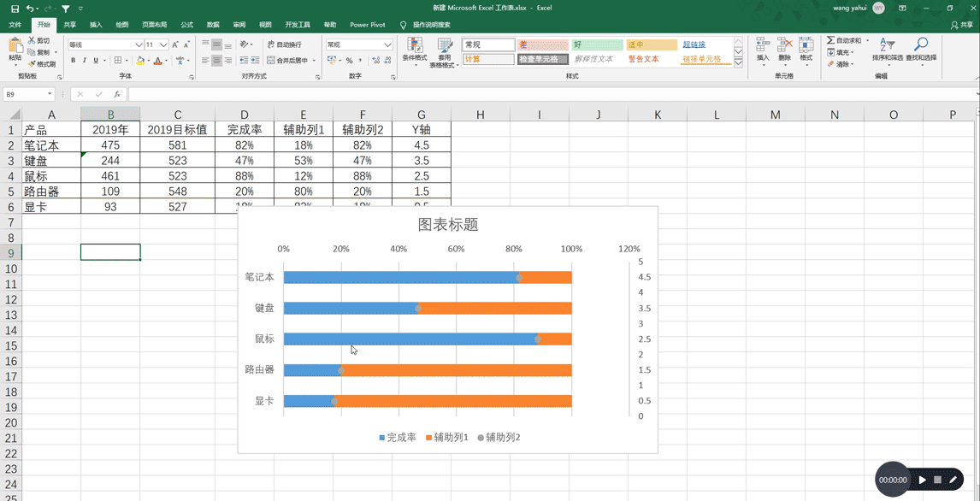The image size is (980, 501).
Task: Decrease the cell indent
Action: point(243,61)
